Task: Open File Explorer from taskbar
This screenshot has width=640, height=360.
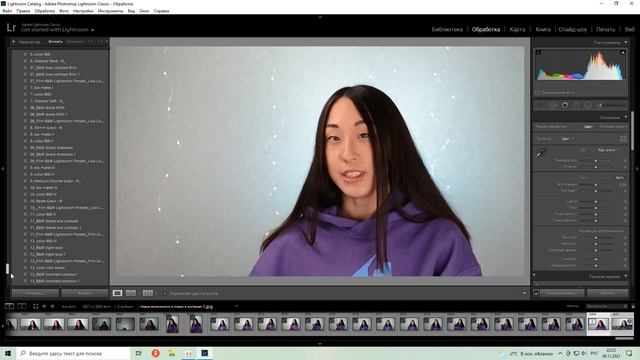Action: (x=172, y=353)
